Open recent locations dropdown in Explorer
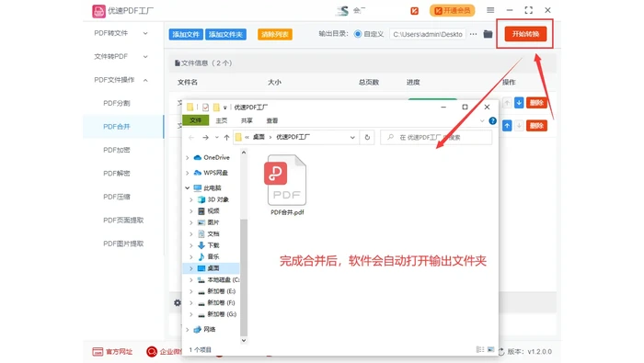644x363 pixels. (x=216, y=138)
